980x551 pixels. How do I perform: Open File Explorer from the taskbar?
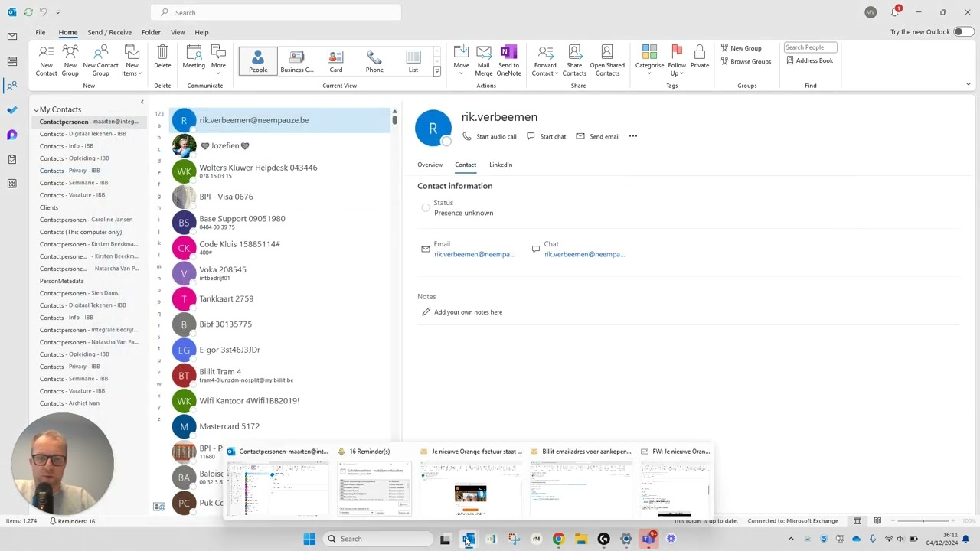581,539
